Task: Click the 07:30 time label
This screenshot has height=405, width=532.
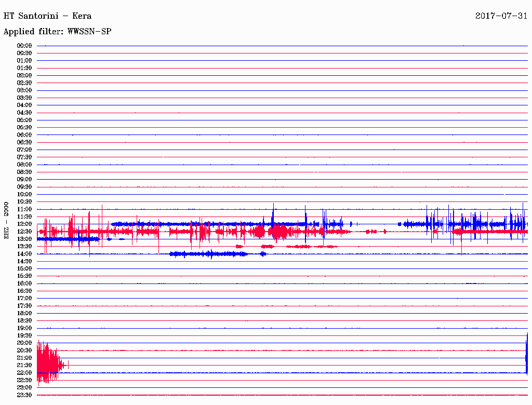Action: tap(24, 157)
